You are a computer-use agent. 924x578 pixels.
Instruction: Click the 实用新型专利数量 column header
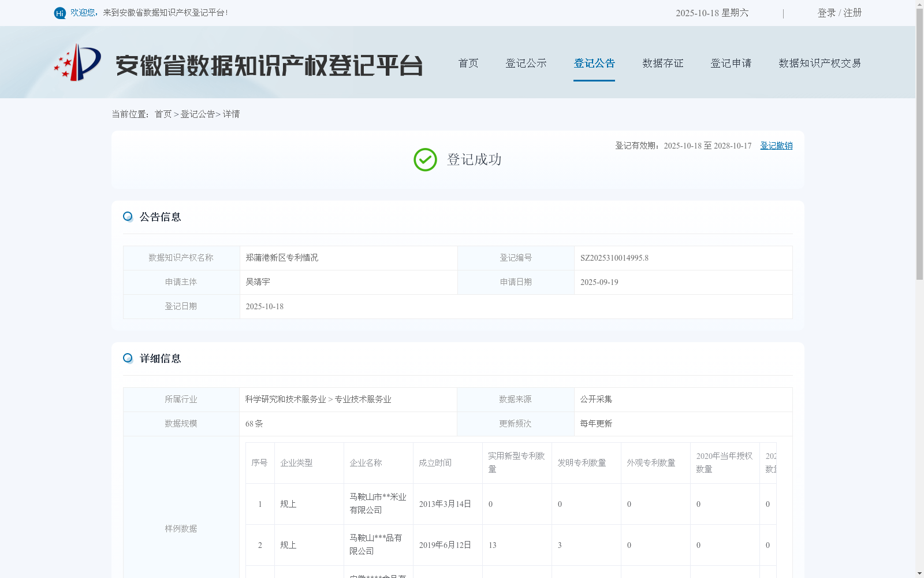(516, 462)
